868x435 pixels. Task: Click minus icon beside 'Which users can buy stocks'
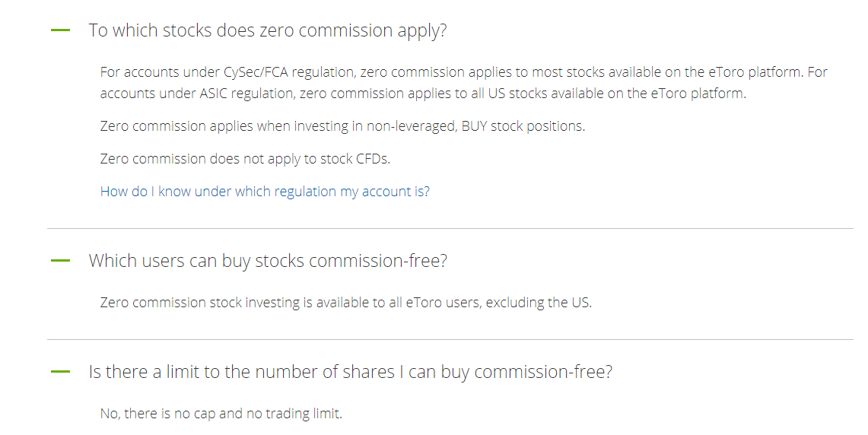[60, 260]
